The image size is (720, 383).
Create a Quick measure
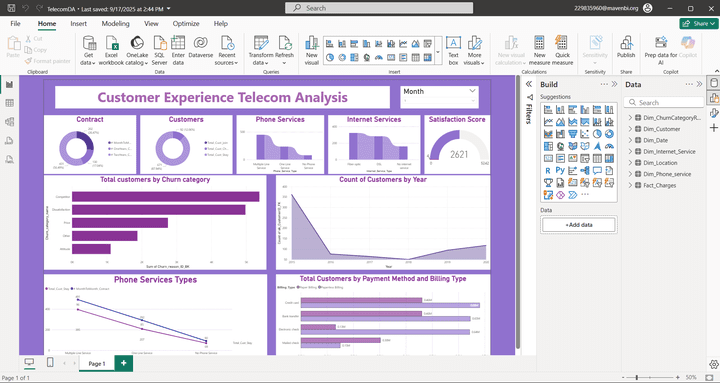coord(562,50)
